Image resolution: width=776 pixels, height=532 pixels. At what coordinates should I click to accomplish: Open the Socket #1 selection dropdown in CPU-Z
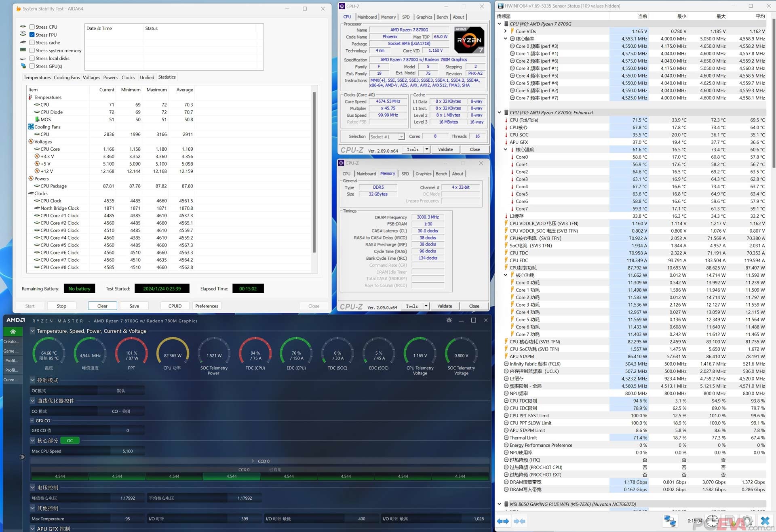tap(401, 137)
